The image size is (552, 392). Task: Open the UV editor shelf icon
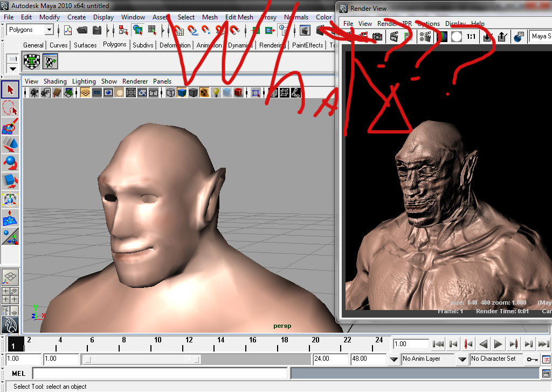point(50,61)
